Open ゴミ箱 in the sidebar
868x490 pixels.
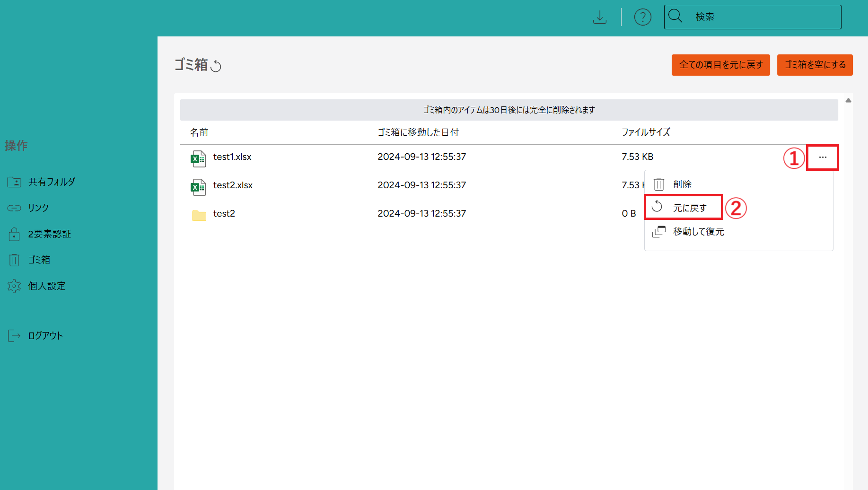pos(39,260)
